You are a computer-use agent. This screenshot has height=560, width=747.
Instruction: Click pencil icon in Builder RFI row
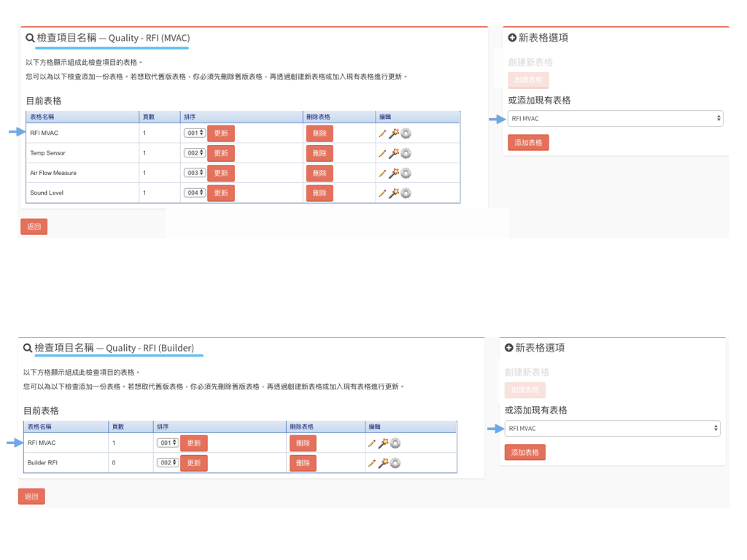click(x=371, y=463)
